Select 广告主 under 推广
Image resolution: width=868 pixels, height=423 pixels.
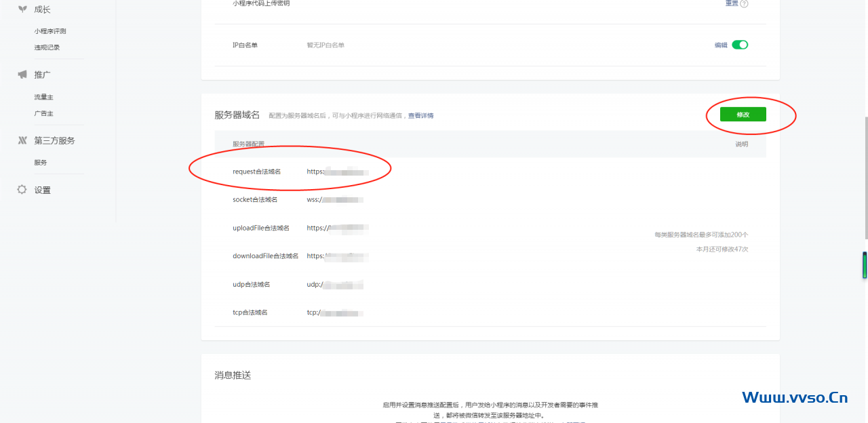43,113
